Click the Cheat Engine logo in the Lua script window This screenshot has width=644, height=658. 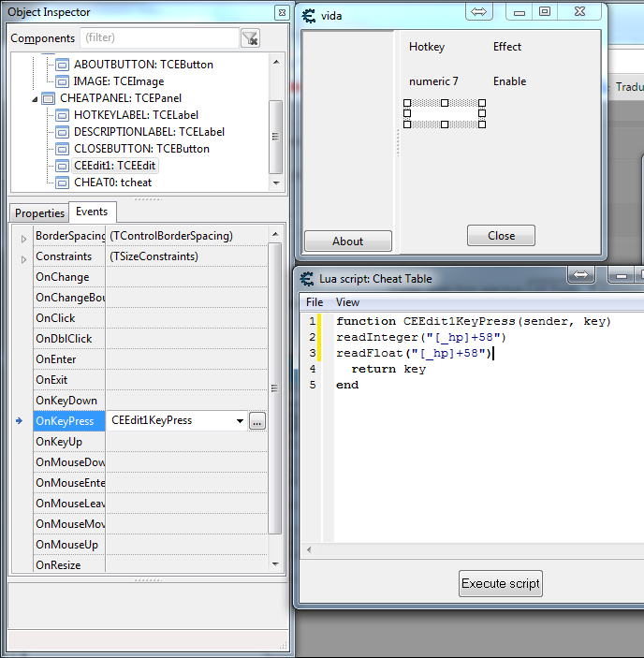[x=306, y=278]
